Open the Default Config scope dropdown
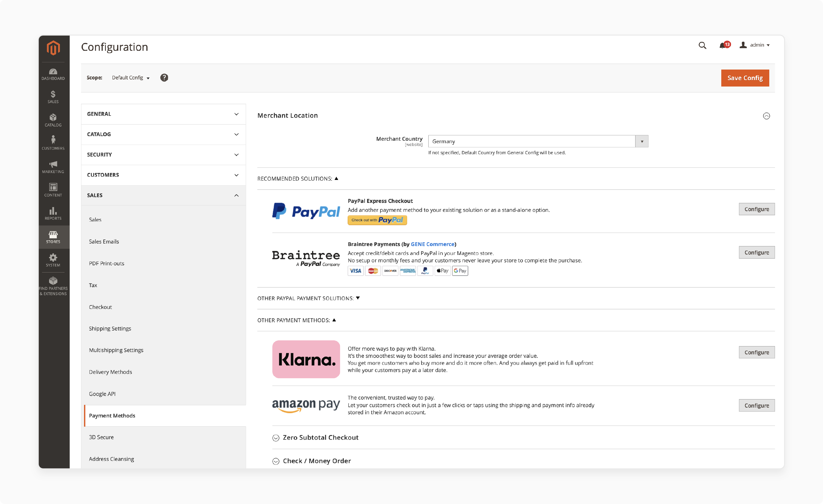 (x=131, y=78)
